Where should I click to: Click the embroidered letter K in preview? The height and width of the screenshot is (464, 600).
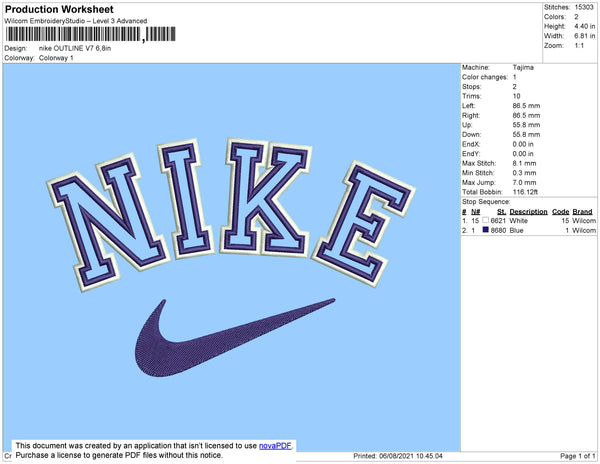point(267,197)
